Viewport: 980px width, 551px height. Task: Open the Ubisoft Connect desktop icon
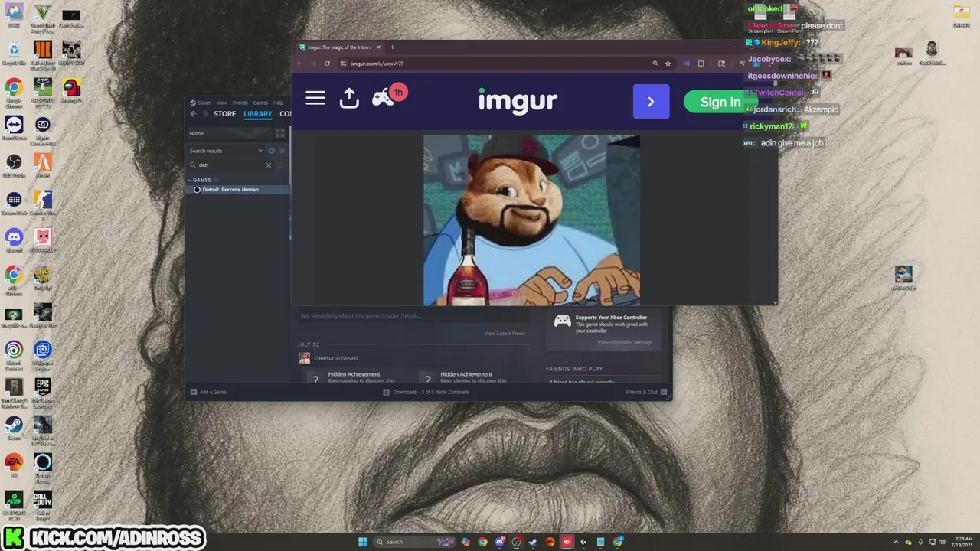coord(14,353)
